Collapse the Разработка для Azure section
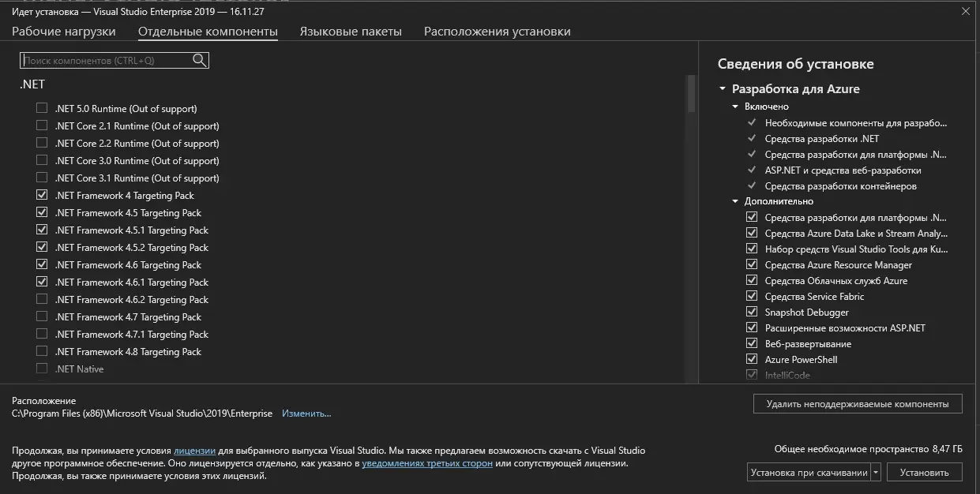This screenshot has height=494, width=980. 722,89
